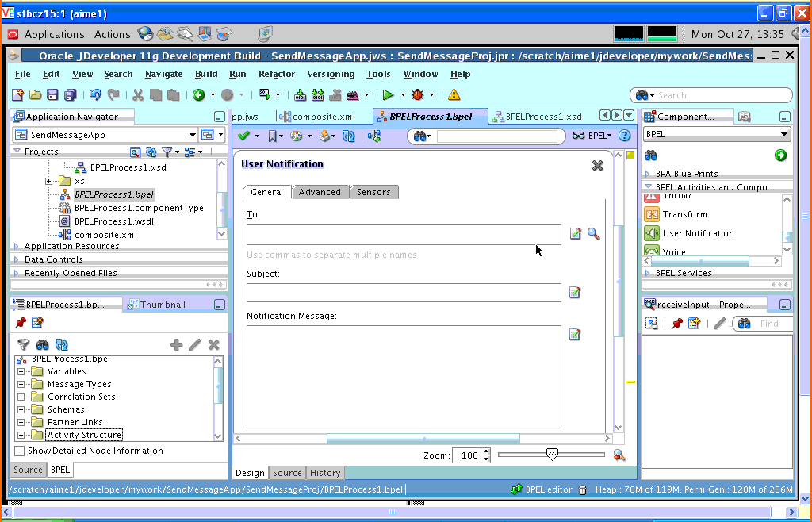Viewport: 812px width, 522px height.
Task: Click the green go arrow in Component palette
Action: (x=780, y=155)
